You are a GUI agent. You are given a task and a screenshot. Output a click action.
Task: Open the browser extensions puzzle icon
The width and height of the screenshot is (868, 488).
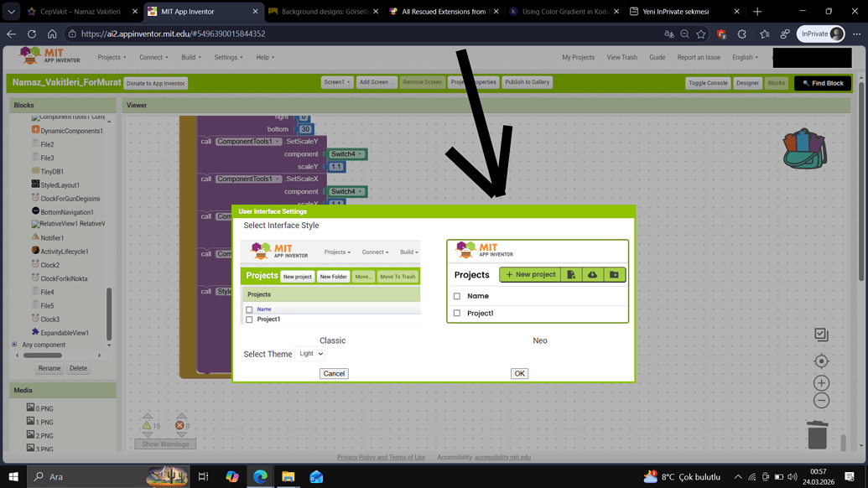click(742, 34)
